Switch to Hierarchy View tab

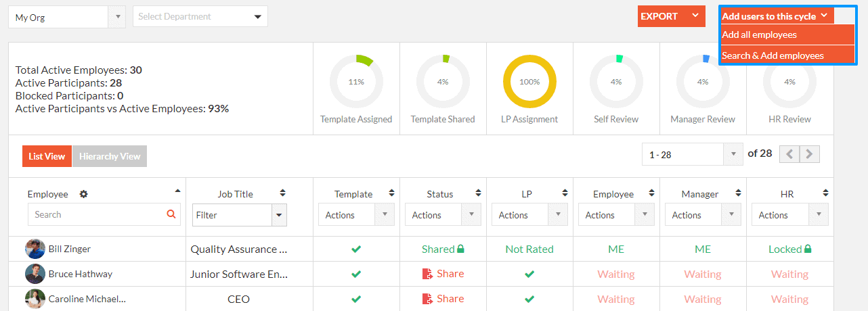[110, 156]
